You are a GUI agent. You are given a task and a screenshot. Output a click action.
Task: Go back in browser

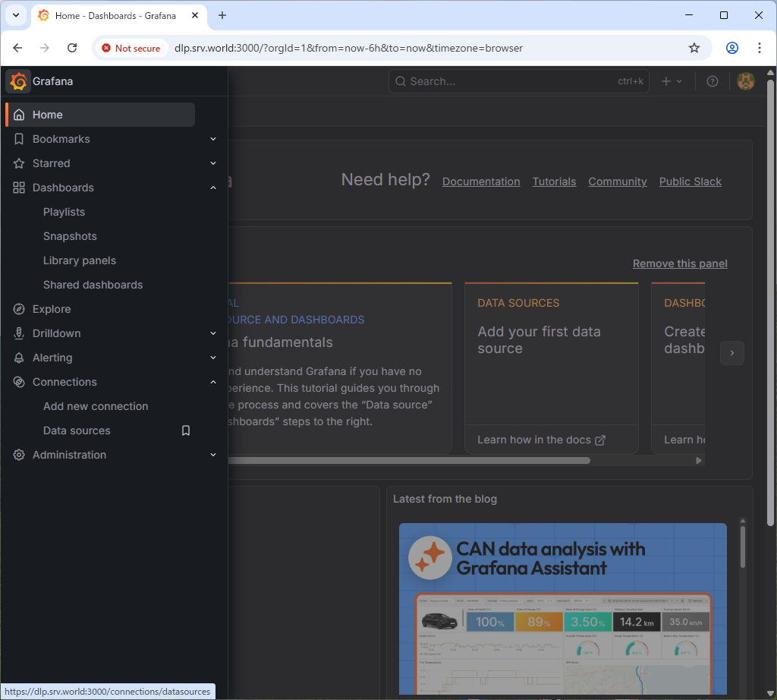pos(18,48)
